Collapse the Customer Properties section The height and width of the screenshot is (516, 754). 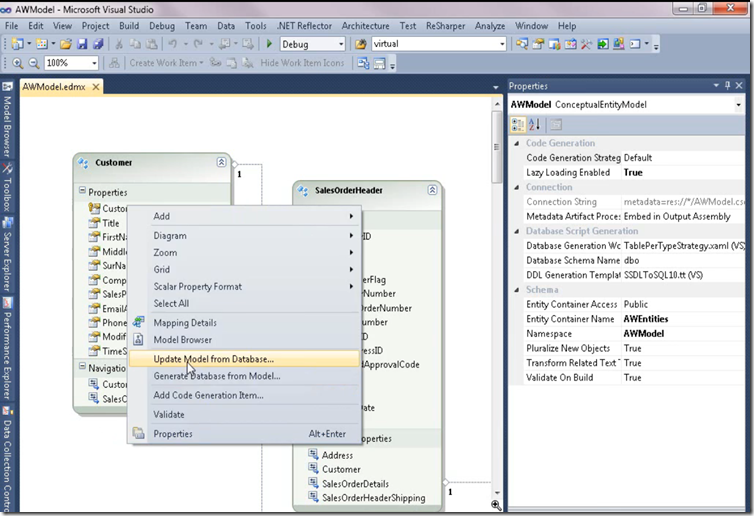click(82, 191)
